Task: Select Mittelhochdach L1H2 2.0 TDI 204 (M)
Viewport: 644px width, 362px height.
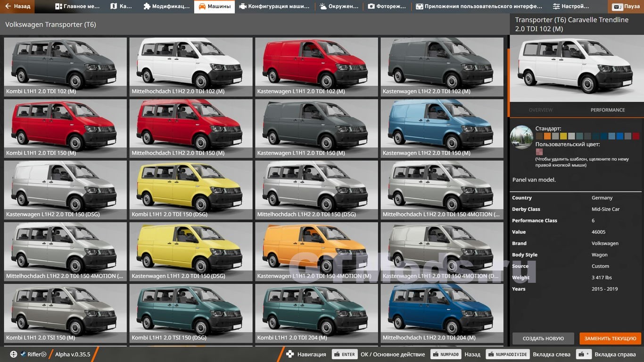Action: point(442,313)
